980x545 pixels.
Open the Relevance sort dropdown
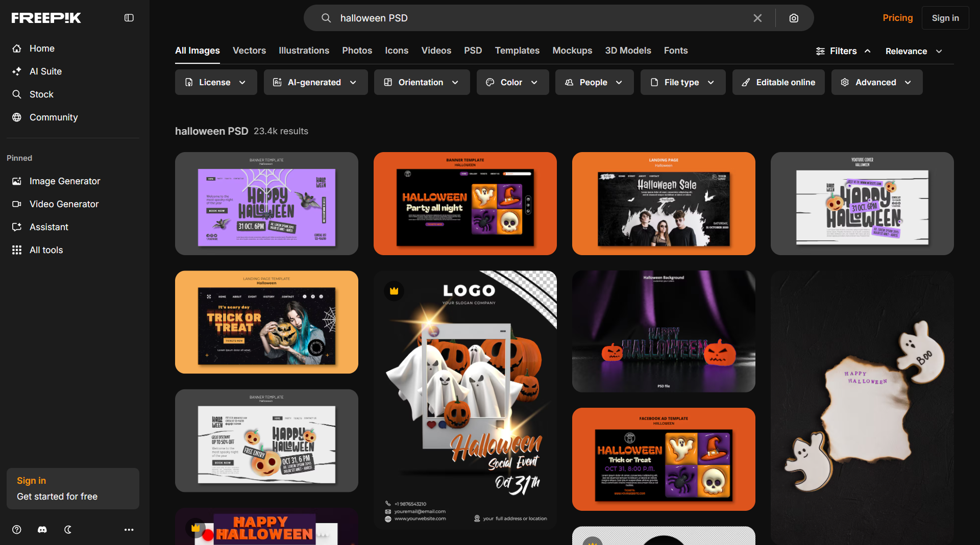[914, 51]
